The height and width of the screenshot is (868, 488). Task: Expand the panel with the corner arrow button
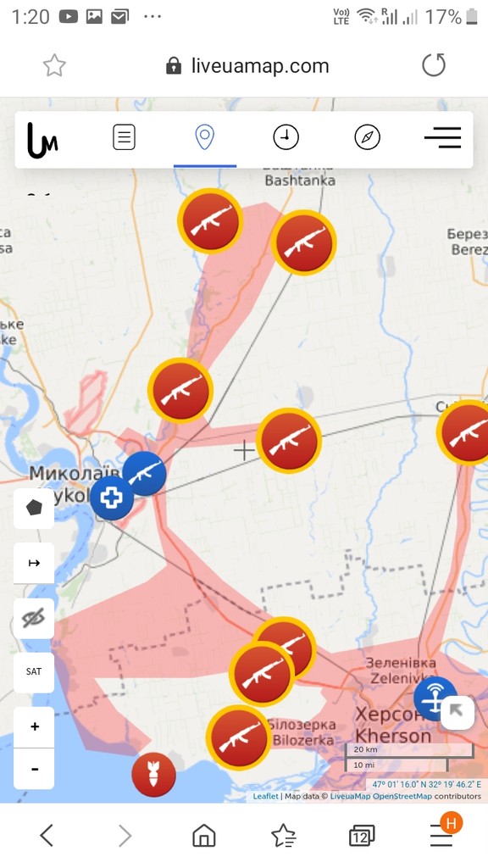[x=457, y=712]
